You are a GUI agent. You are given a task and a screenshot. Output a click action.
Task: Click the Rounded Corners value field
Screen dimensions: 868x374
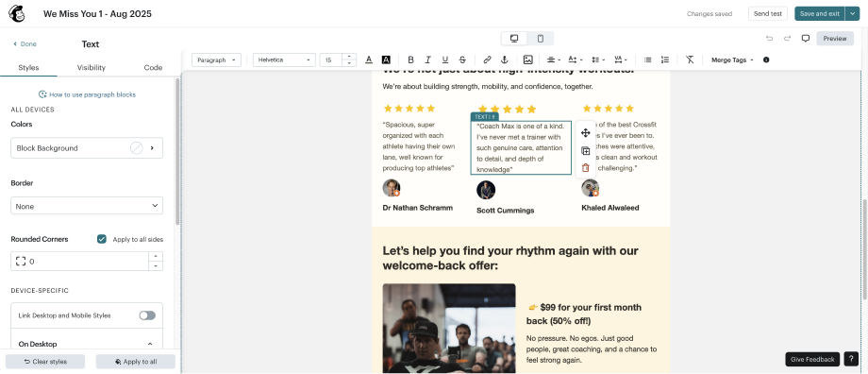click(79, 262)
